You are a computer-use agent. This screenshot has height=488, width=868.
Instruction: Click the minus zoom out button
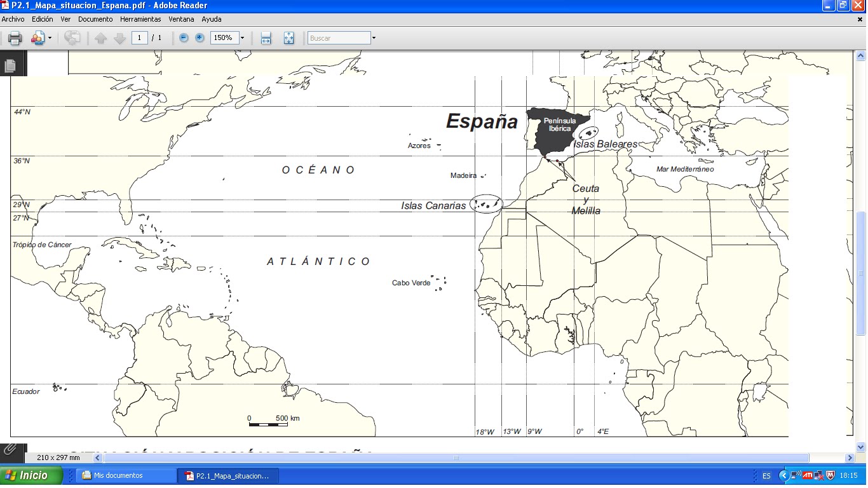click(184, 38)
